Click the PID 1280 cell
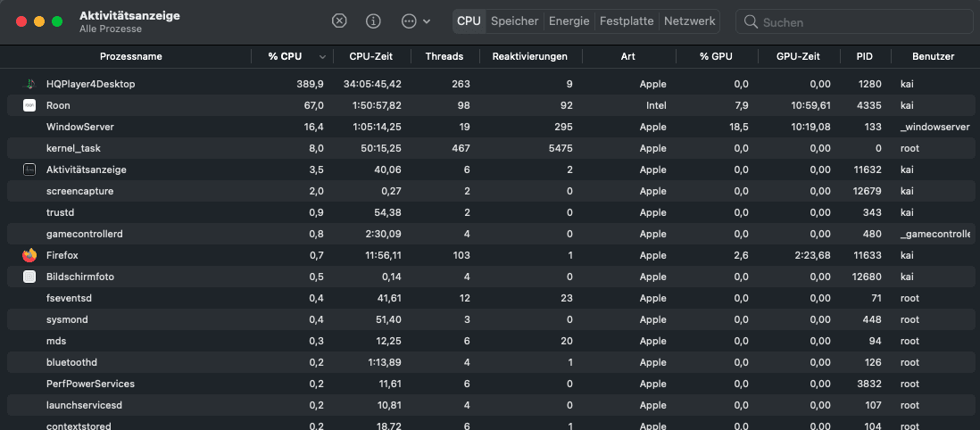This screenshot has height=430, width=980. [x=870, y=84]
